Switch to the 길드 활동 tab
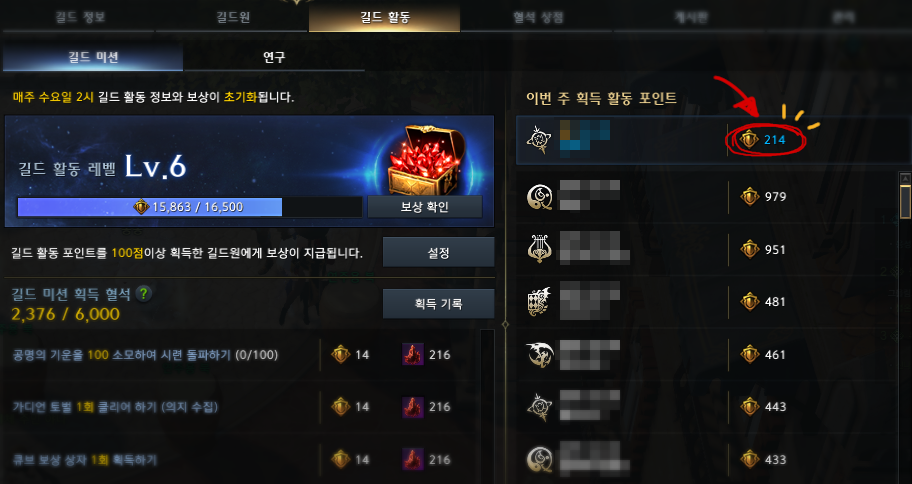 coord(384,17)
